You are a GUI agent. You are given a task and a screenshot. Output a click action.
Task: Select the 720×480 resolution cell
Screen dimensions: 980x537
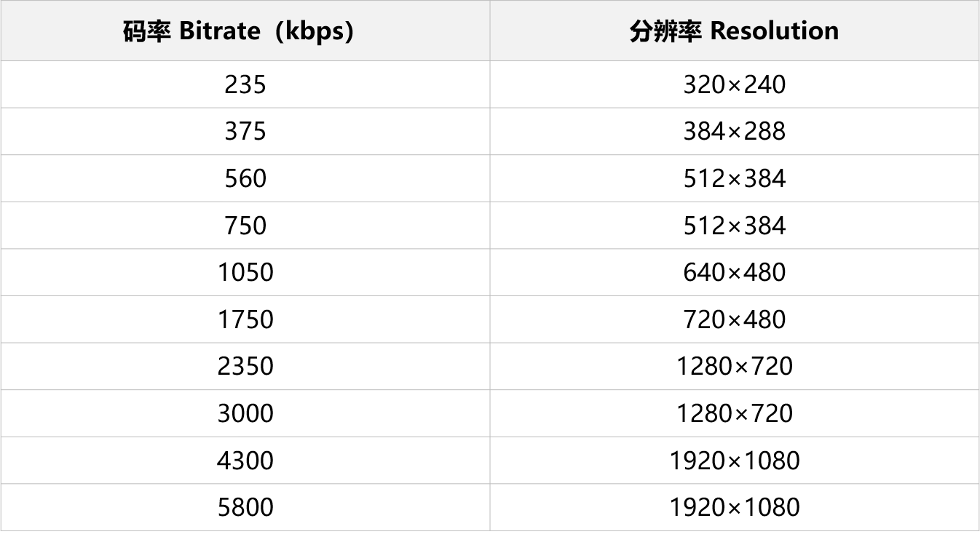coord(734,319)
